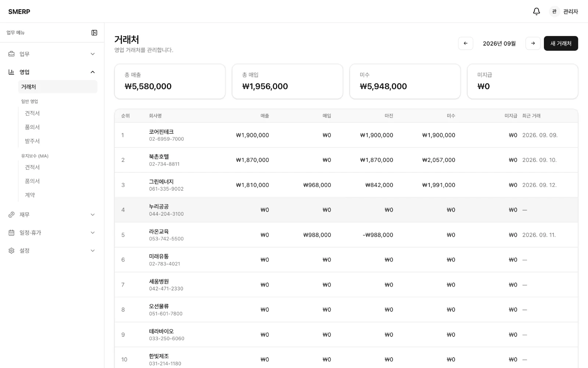Go to previous month with left arrow
This screenshot has width=588, height=368.
tap(466, 43)
